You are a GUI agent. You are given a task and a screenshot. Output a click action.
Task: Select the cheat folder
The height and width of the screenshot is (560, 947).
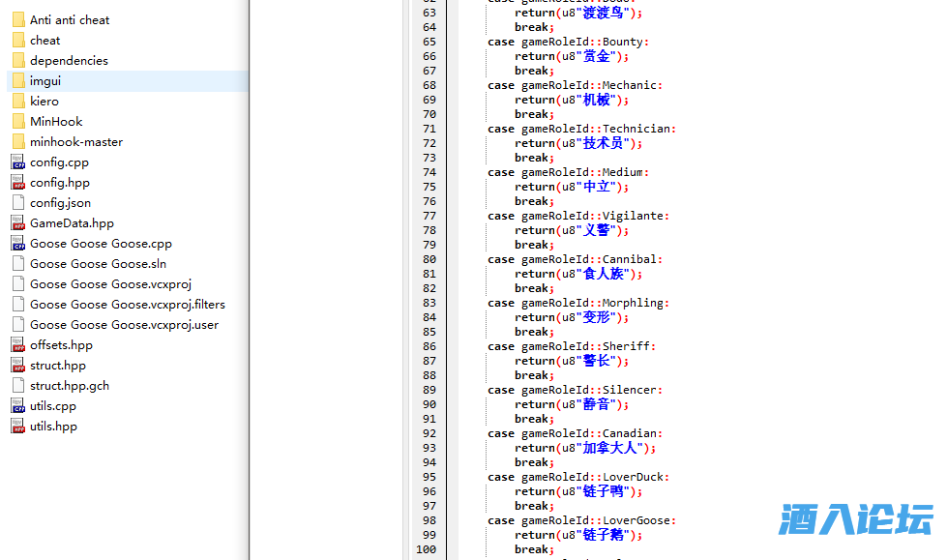(44, 41)
